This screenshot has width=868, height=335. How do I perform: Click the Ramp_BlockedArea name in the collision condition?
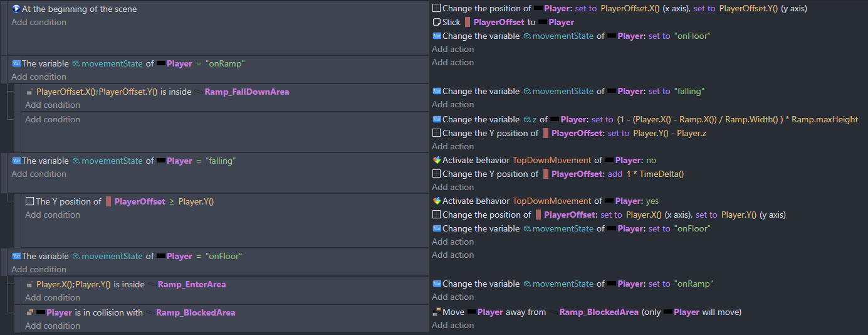tap(196, 312)
